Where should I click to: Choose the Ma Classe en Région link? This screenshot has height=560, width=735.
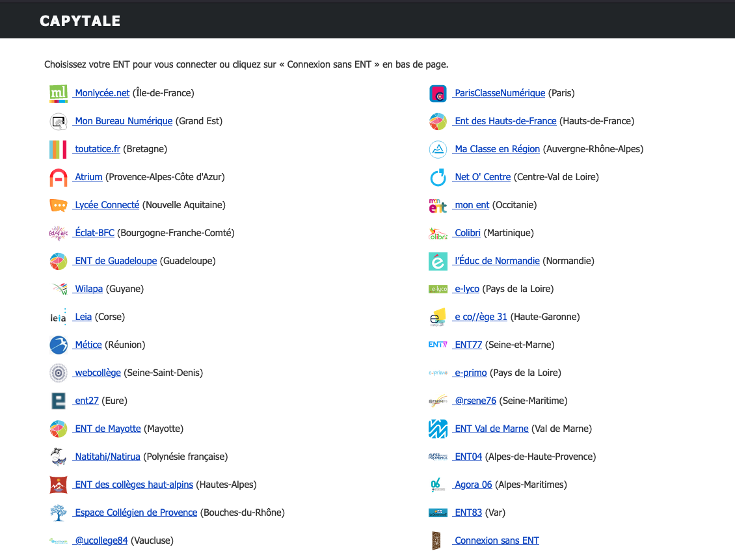pos(497,149)
